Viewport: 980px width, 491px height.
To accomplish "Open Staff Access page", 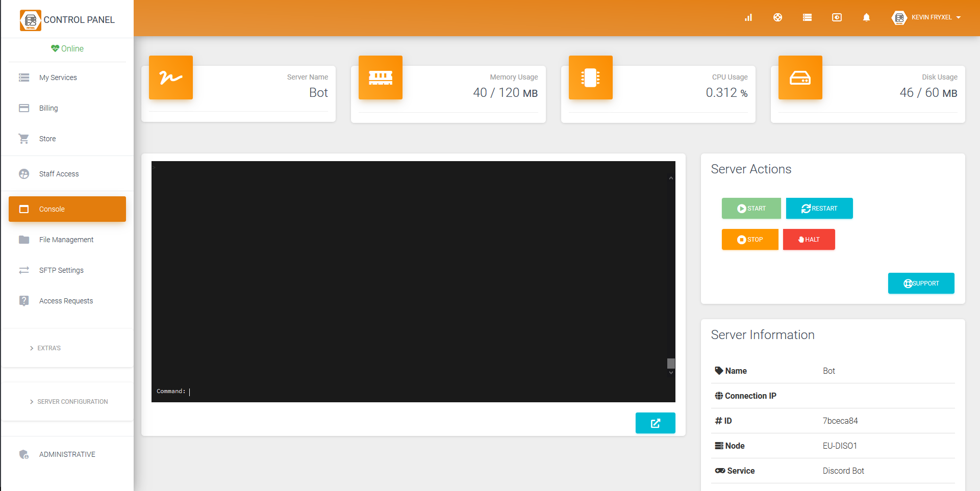I will point(67,174).
